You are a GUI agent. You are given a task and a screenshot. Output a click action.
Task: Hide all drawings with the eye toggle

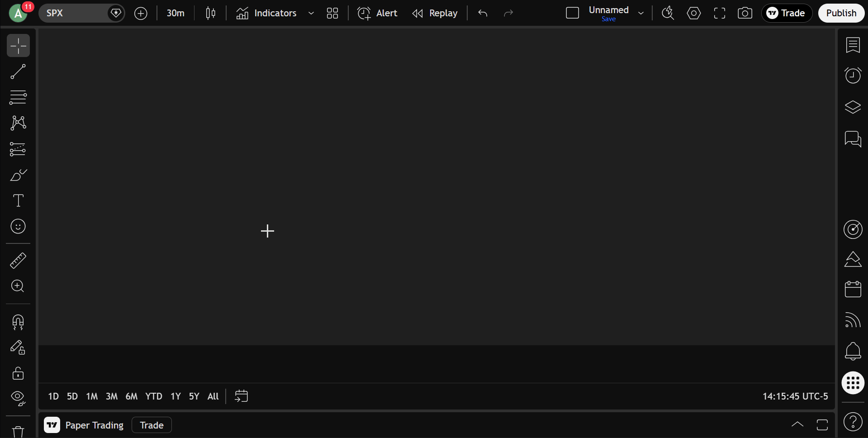[x=18, y=398]
